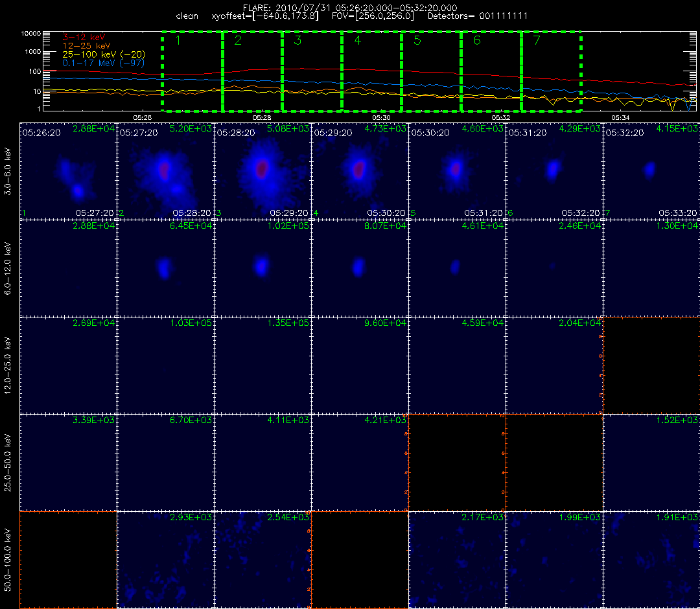Click the '50.0-100.0 keV' row label
Viewport: 700px width, 609px height.
8,560
